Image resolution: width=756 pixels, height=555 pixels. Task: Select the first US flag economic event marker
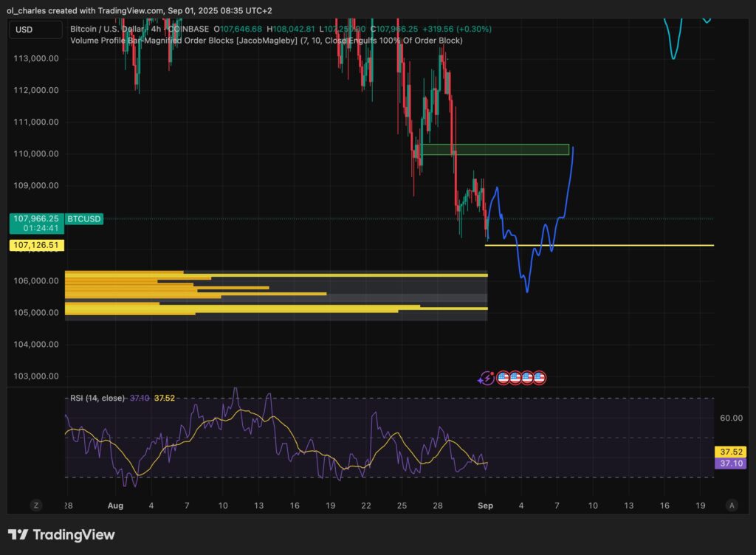pyautogui.click(x=504, y=377)
